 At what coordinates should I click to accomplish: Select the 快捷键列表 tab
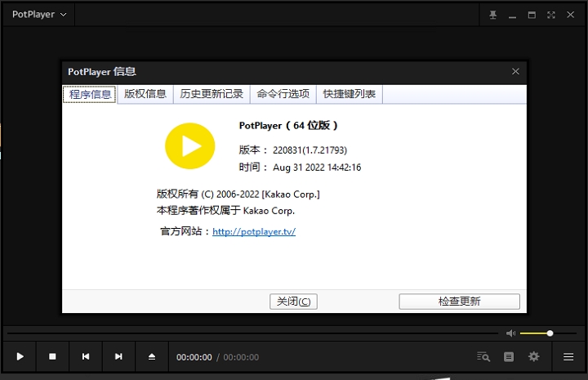pyautogui.click(x=349, y=94)
